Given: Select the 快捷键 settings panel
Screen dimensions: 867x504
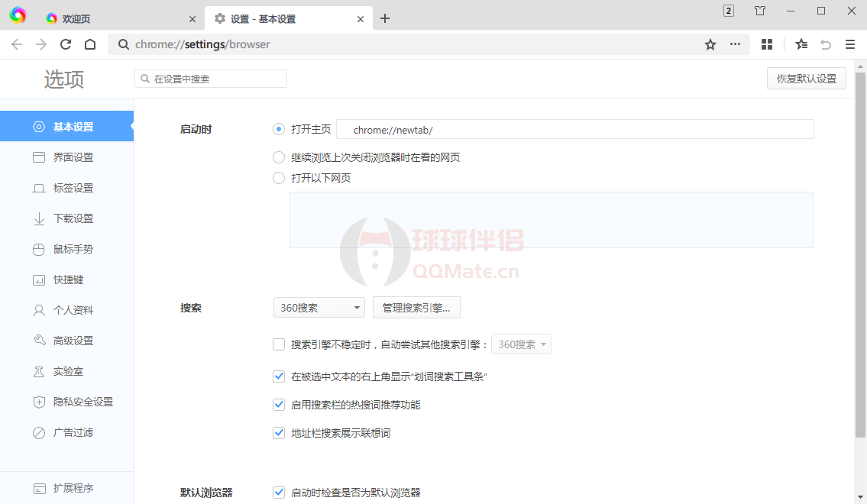Looking at the screenshot, I should [73, 279].
